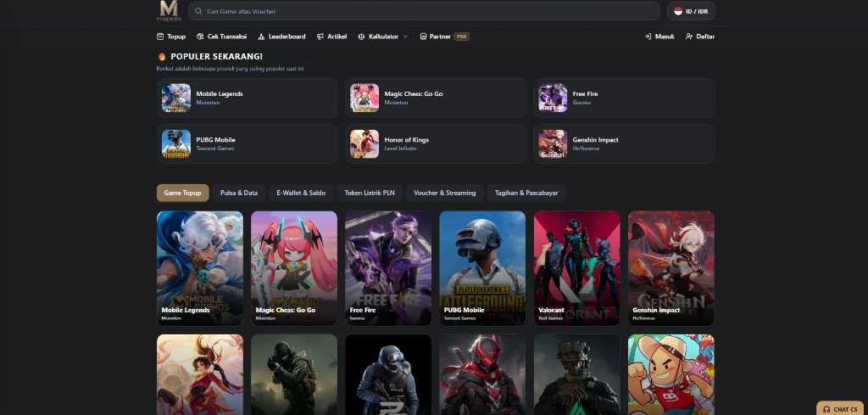Open soldier aiming rifle game poster

point(294,374)
